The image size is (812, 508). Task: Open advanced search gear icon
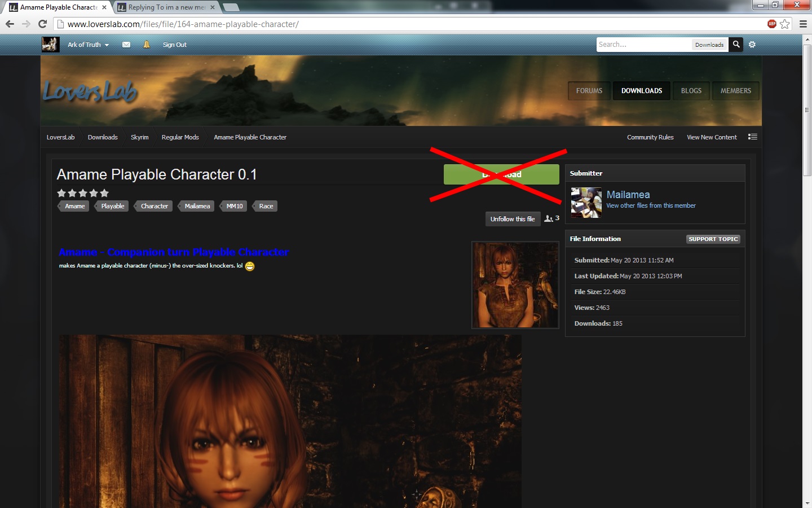pyautogui.click(x=752, y=44)
